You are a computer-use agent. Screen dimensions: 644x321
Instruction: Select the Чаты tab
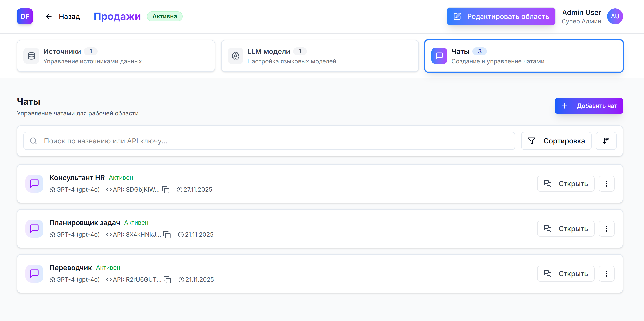point(524,56)
